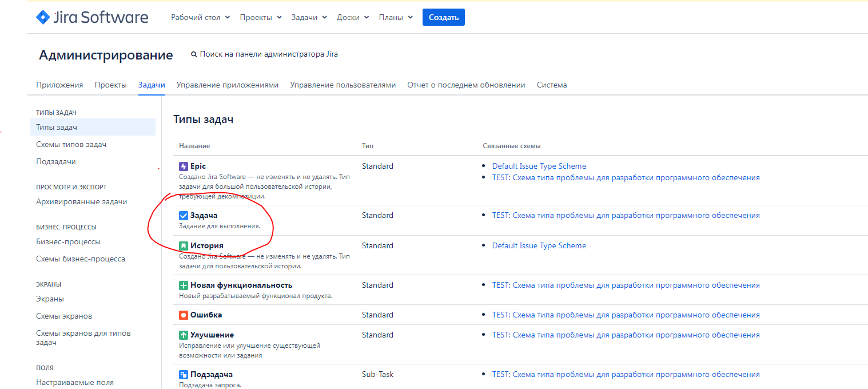Viewport: 868px width, 389px height.
Task: Click the green arrow Улучшение icon
Action: (184, 335)
